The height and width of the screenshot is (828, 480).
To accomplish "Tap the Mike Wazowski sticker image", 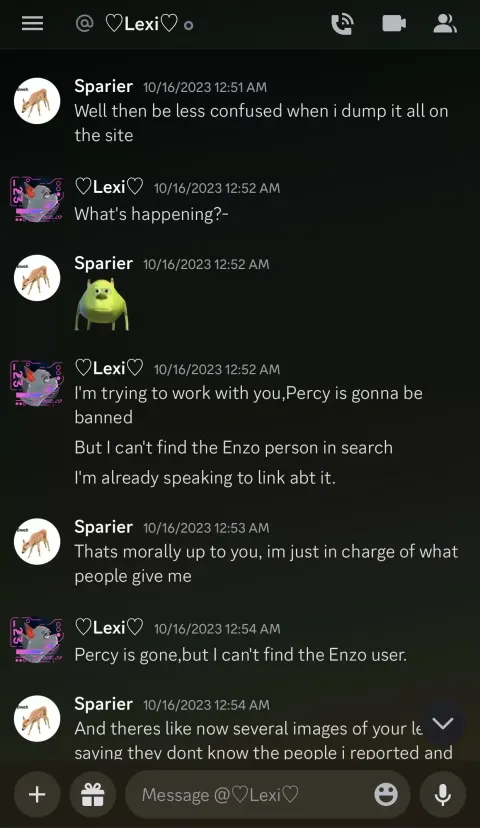I will click(x=102, y=305).
